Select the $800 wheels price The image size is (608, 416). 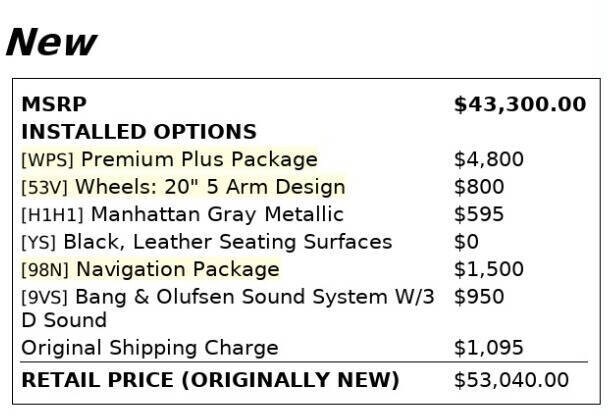pos(479,187)
